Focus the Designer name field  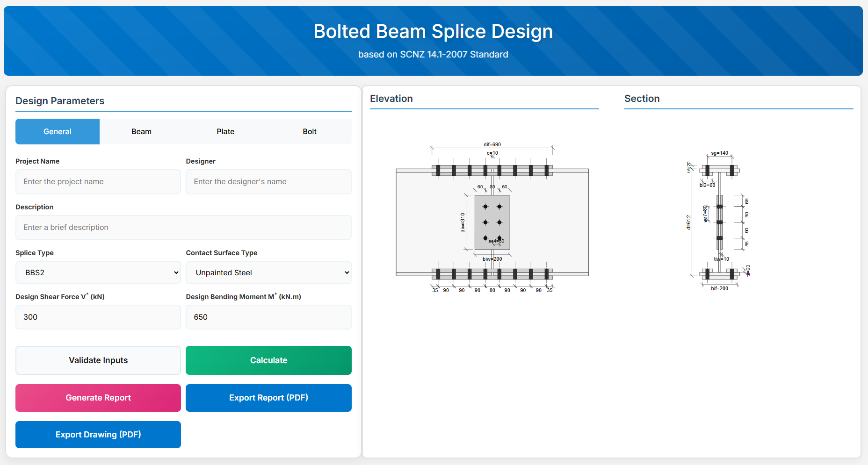(268, 182)
